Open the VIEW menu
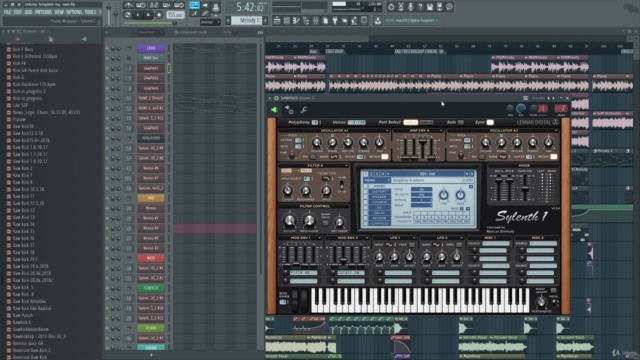640x360 pixels. 59,12
